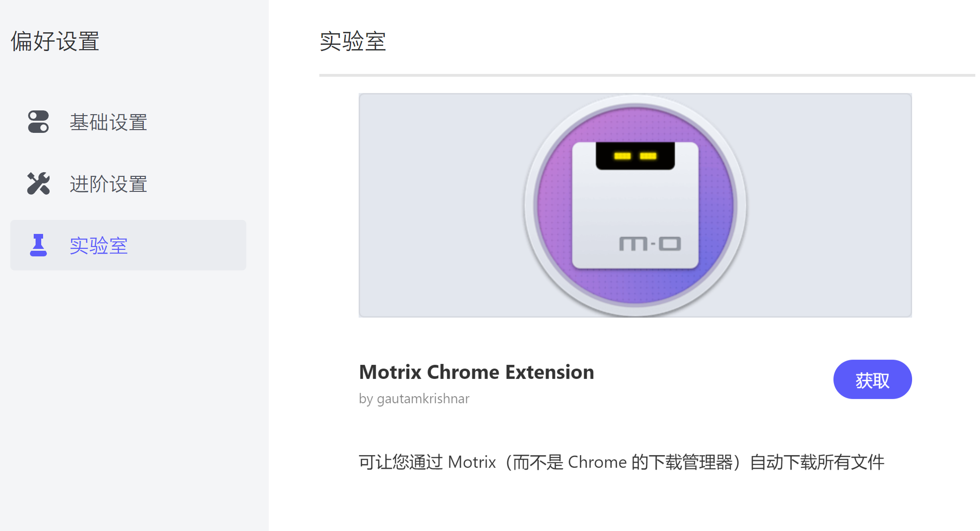Open the 基础设置 menu item
980x531 pixels.
(x=128, y=122)
